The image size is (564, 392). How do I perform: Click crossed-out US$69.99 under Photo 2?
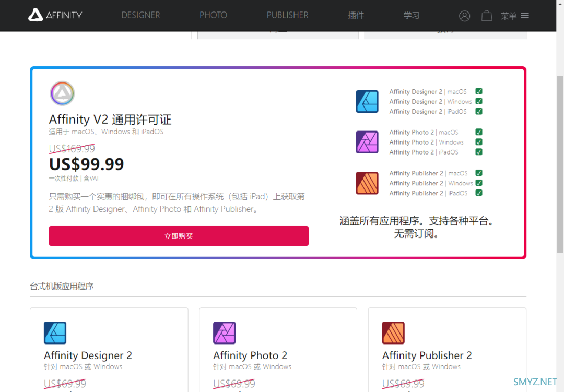(234, 384)
